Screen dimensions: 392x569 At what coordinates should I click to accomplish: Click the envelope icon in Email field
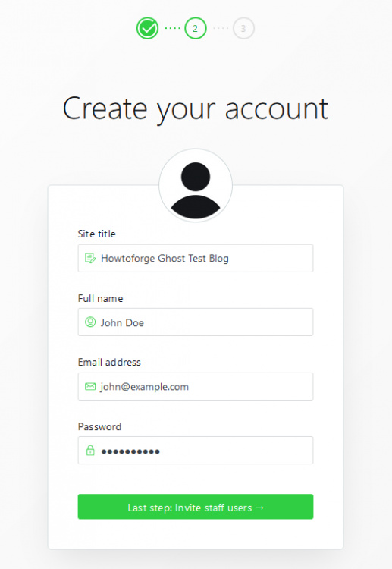coord(90,386)
